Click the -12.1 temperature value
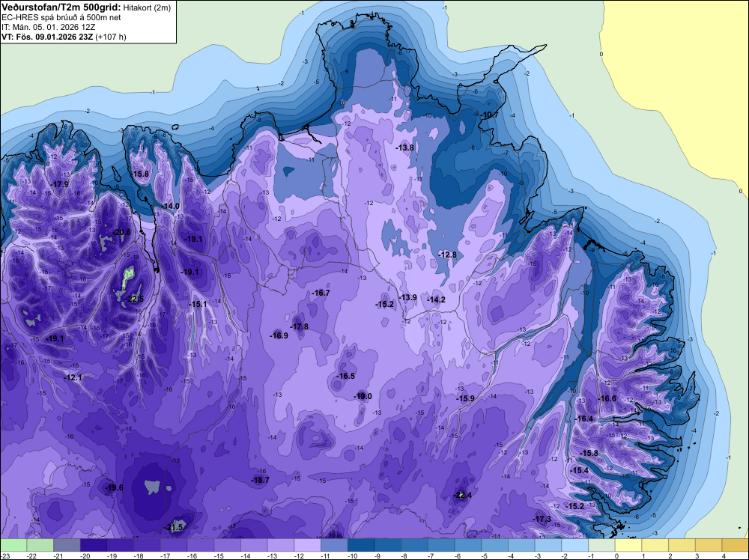The width and height of the screenshot is (749, 560). tap(73, 377)
